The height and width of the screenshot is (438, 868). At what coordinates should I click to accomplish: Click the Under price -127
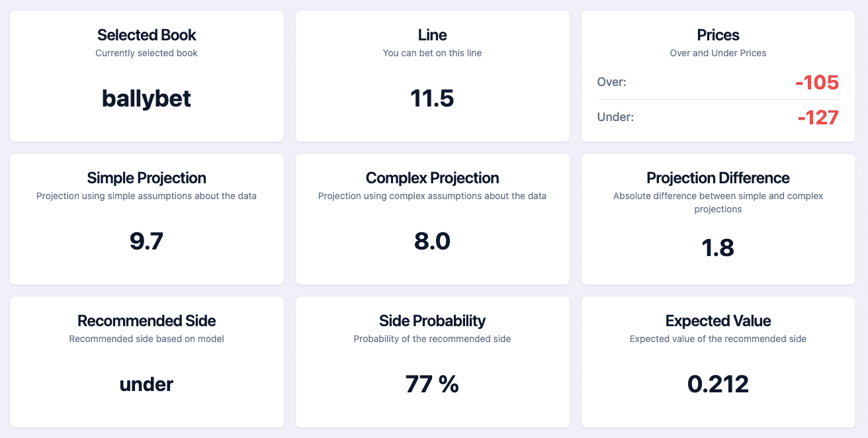click(818, 117)
